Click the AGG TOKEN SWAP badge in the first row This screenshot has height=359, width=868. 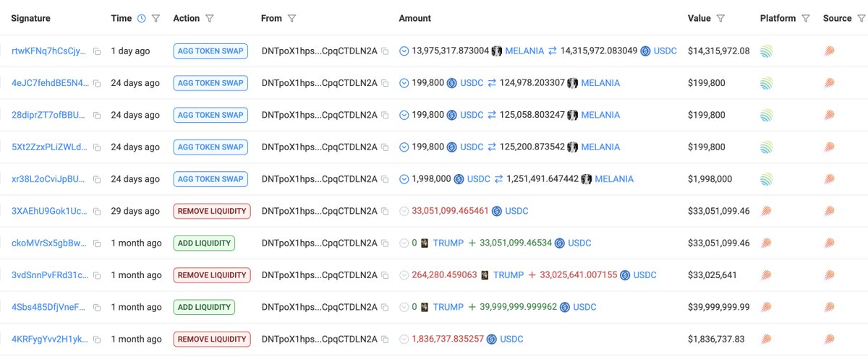click(210, 51)
